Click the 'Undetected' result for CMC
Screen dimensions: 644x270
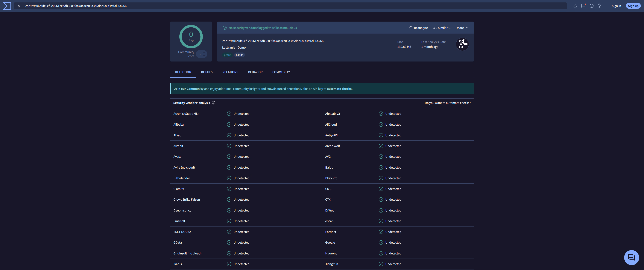click(393, 189)
